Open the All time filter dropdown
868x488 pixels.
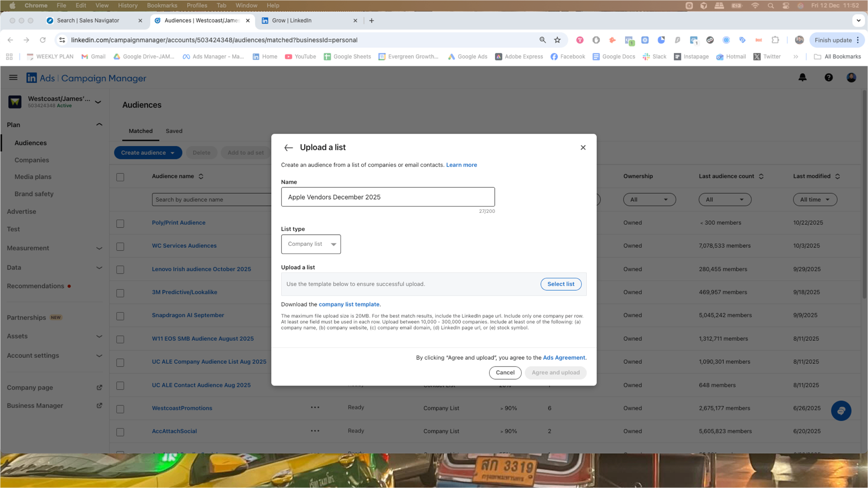point(815,200)
